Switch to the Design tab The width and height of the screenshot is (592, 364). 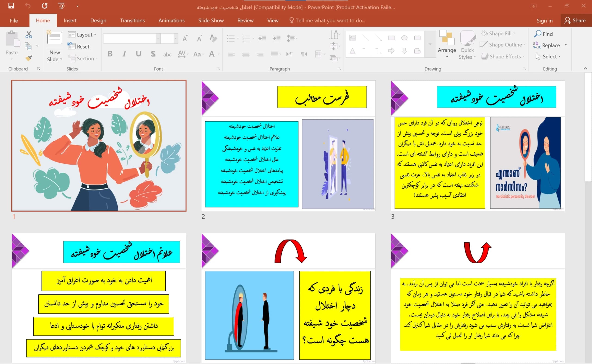(x=98, y=21)
